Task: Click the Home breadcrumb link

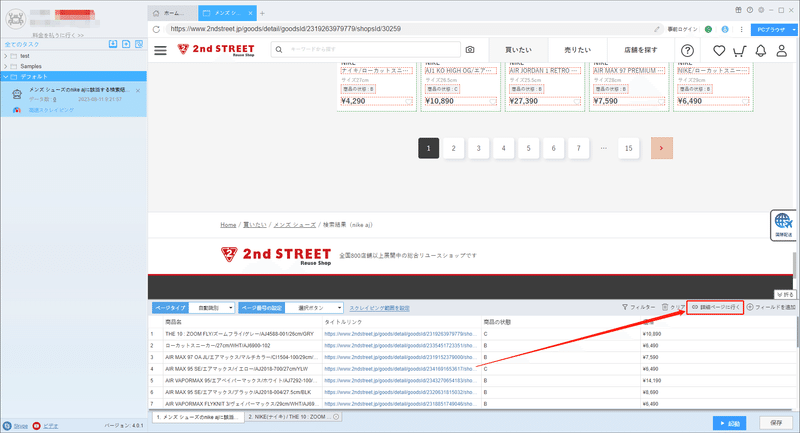Action: click(228, 225)
